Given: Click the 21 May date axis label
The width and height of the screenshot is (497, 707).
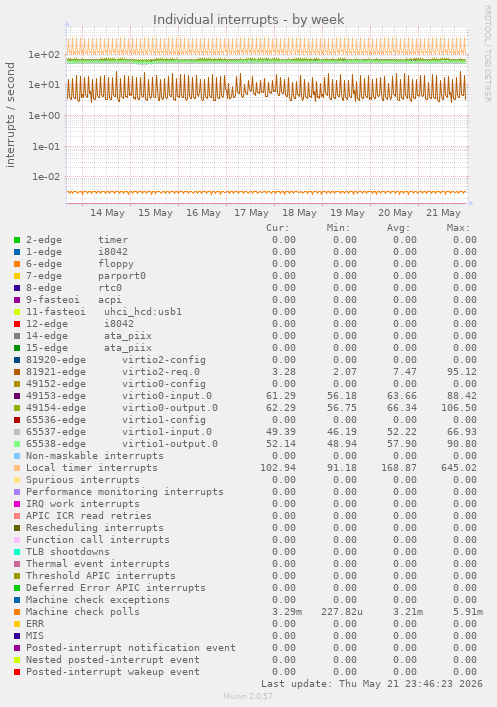Looking at the screenshot, I should [x=443, y=213].
